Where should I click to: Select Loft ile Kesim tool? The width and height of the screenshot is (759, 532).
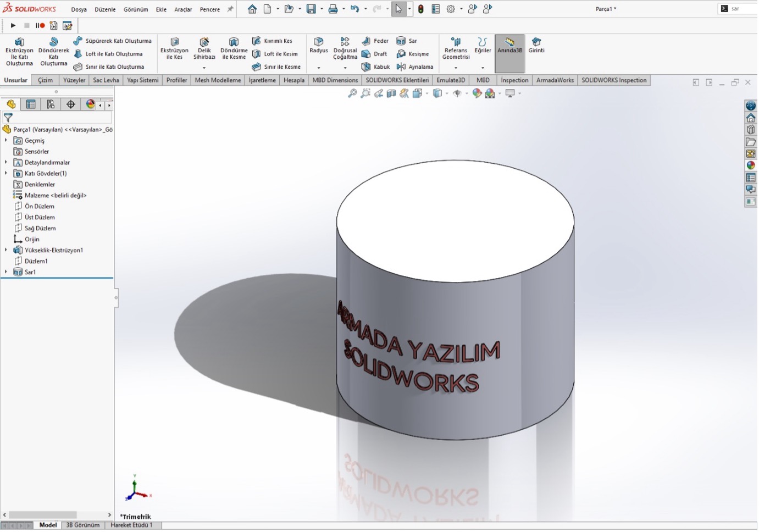[275, 54]
